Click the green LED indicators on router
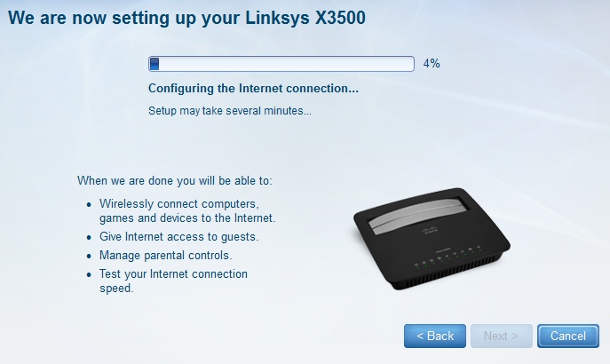The height and width of the screenshot is (364, 610). point(448,257)
